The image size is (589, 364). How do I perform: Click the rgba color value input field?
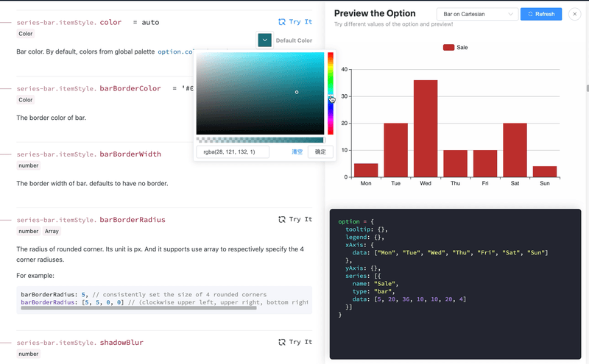[x=233, y=151]
